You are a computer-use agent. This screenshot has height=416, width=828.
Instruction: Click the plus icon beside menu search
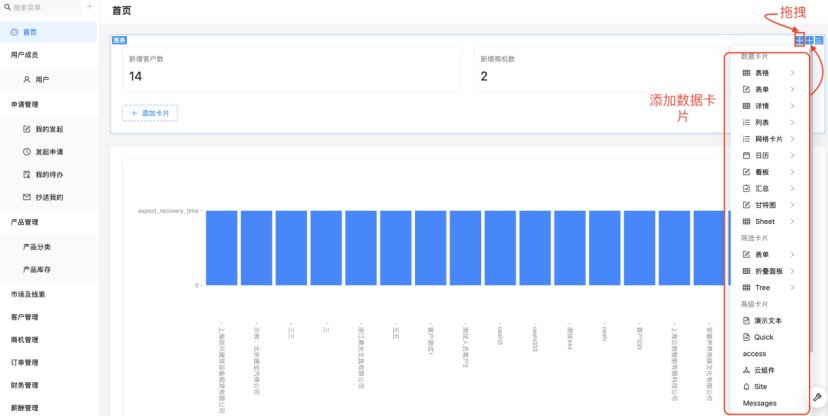(x=89, y=6)
